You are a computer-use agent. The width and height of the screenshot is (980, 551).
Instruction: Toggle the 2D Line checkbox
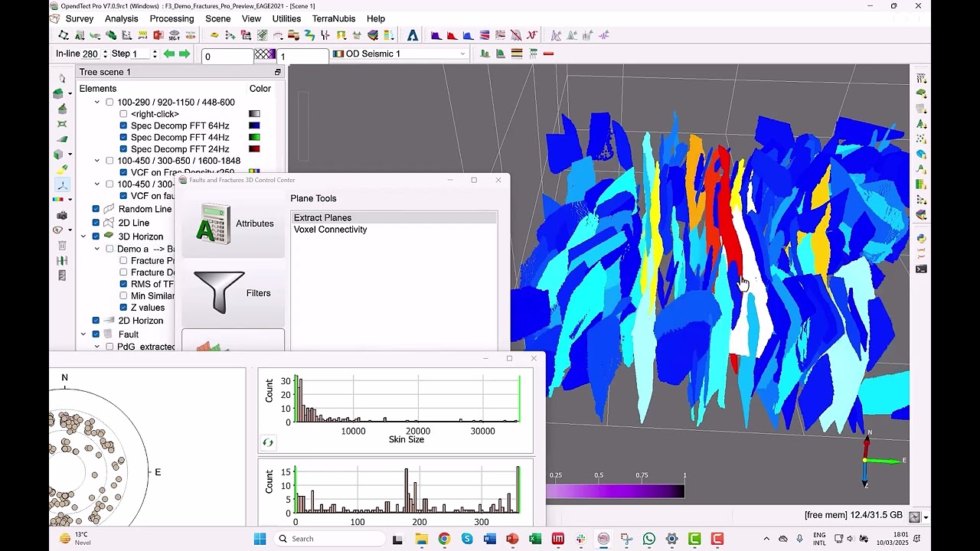click(x=96, y=223)
